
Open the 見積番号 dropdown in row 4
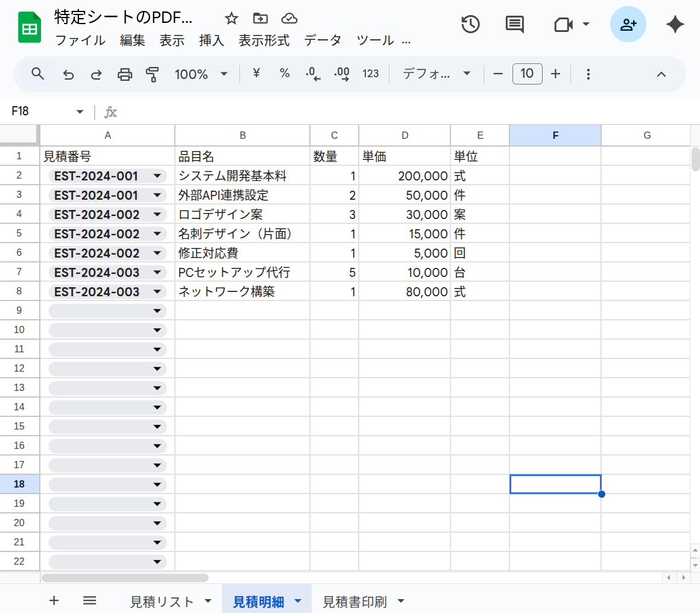[x=157, y=214]
